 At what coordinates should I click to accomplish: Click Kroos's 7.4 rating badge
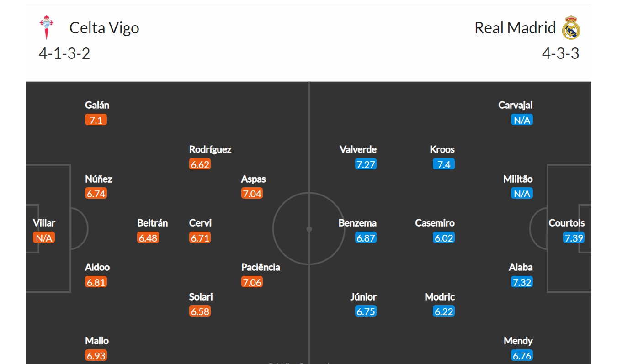(444, 164)
